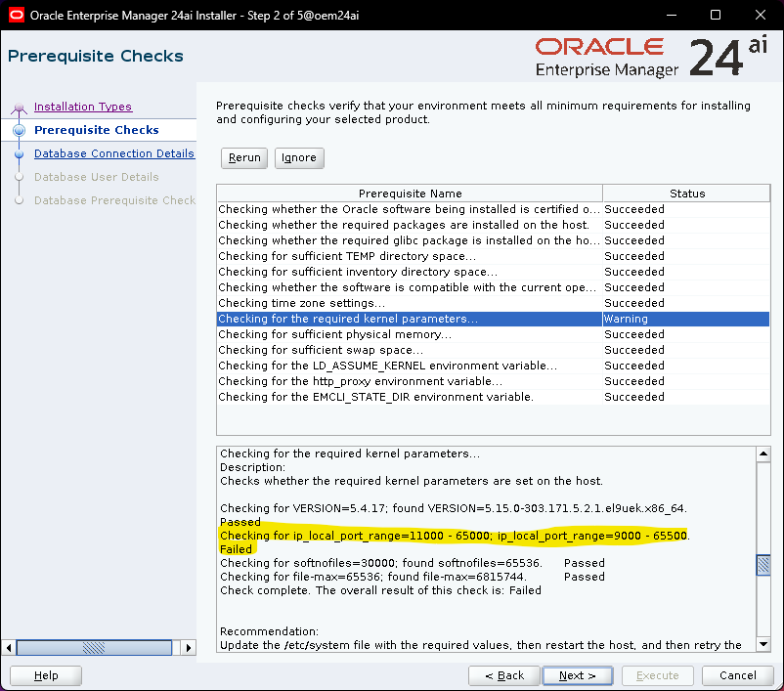
Task: Click the Database Connection Details step bullet
Action: [x=19, y=153]
